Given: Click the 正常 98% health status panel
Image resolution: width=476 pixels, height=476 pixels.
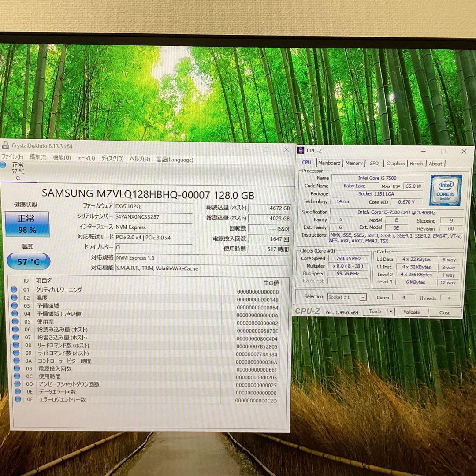Looking at the screenshot, I should (x=28, y=223).
